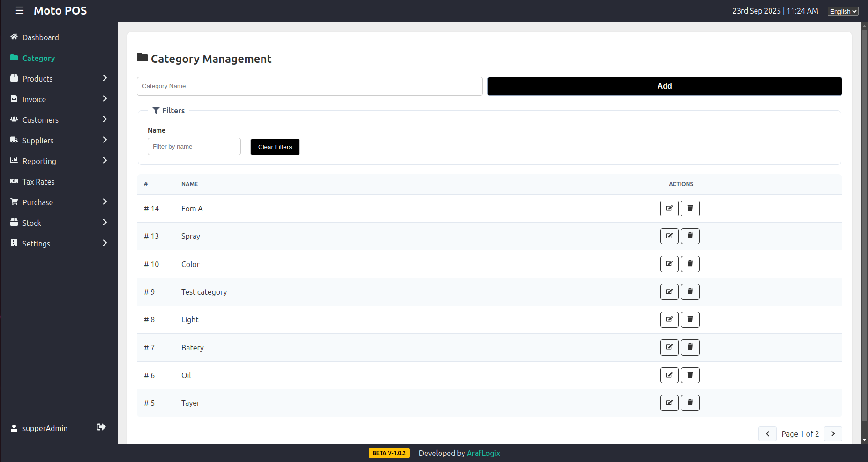Image resolution: width=868 pixels, height=462 pixels.
Task: Open Dashboard from the sidebar
Action: [x=40, y=37]
